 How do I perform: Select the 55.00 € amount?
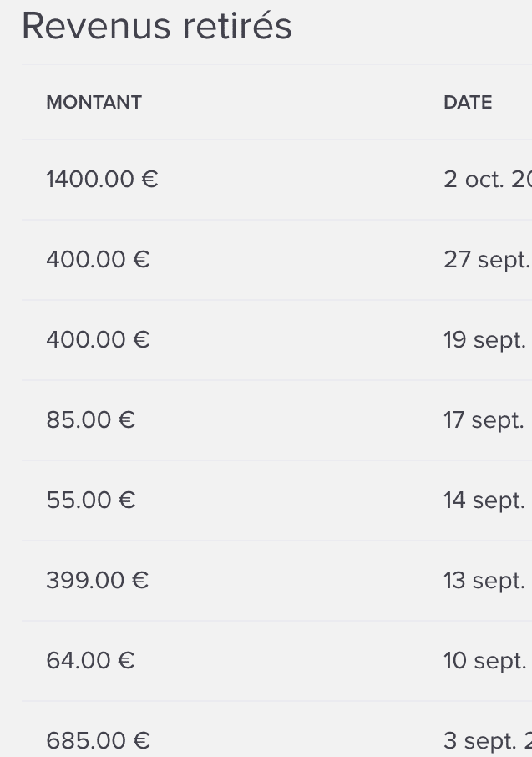click(90, 500)
